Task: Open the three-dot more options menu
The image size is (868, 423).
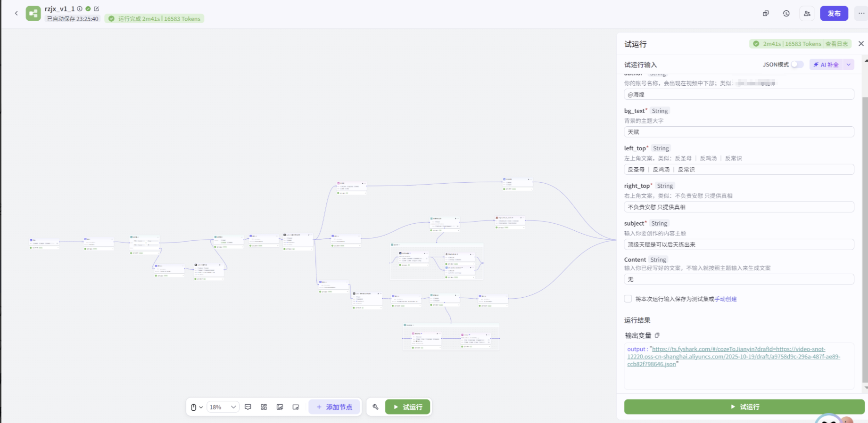Action: 861,13
